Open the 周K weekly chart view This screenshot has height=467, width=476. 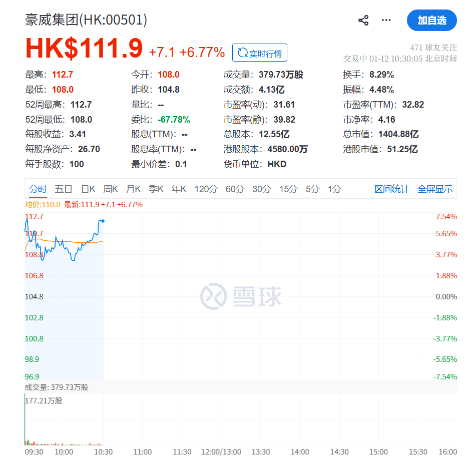(x=111, y=189)
